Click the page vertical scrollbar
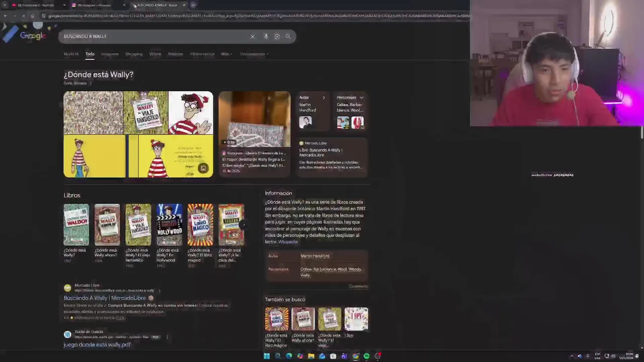The height and width of the screenshot is (362, 644). pos(641,133)
